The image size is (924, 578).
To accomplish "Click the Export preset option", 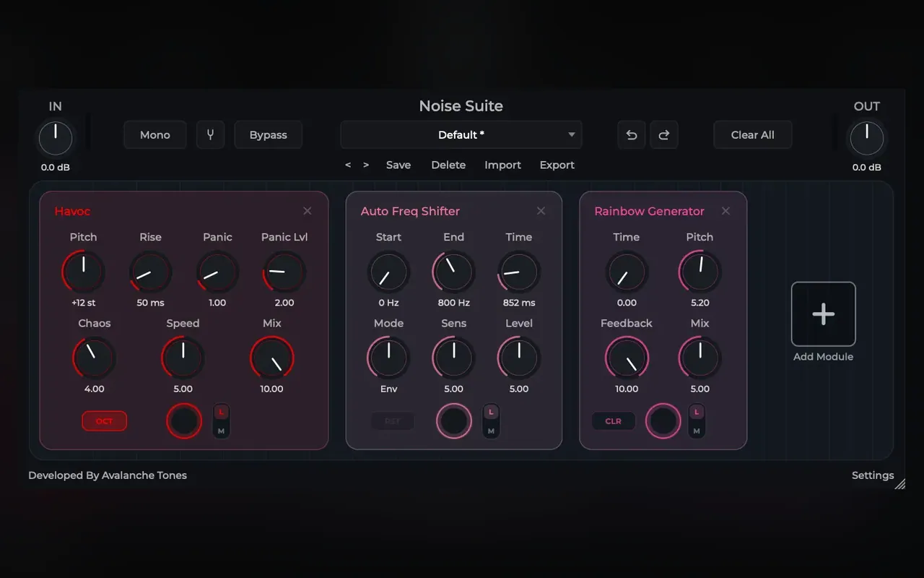I will coord(557,165).
